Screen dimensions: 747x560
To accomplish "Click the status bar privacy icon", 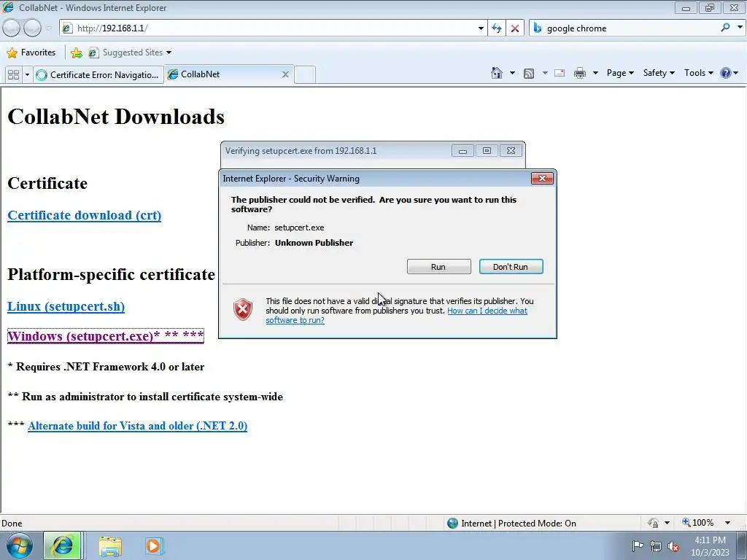I will tap(653, 523).
